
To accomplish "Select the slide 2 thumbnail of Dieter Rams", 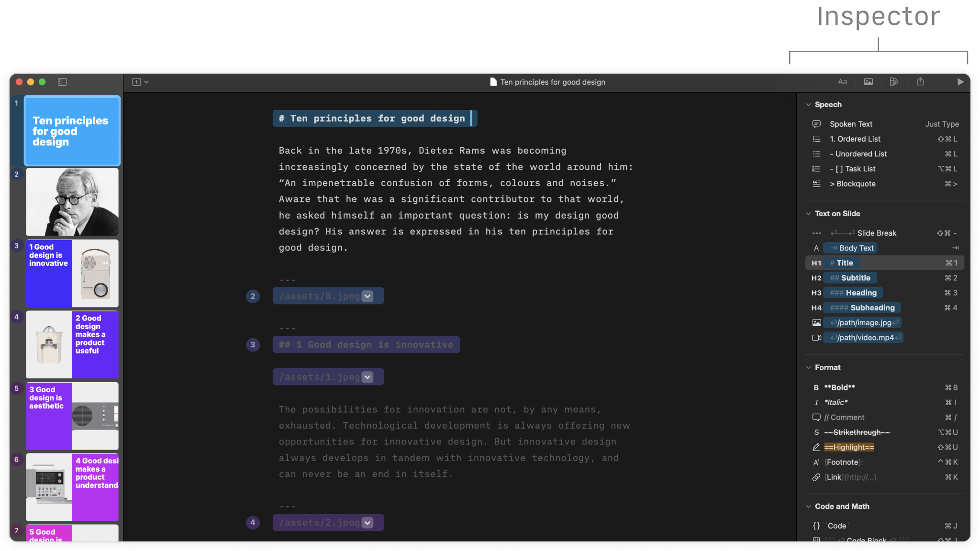I will (x=72, y=201).
